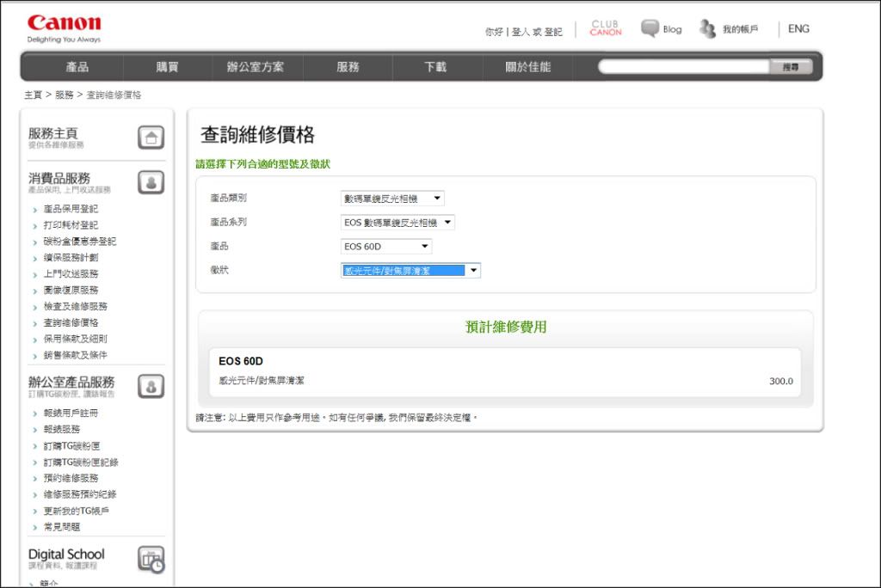
Task: Open the 下載 navigation menu
Action: [x=435, y=67]
